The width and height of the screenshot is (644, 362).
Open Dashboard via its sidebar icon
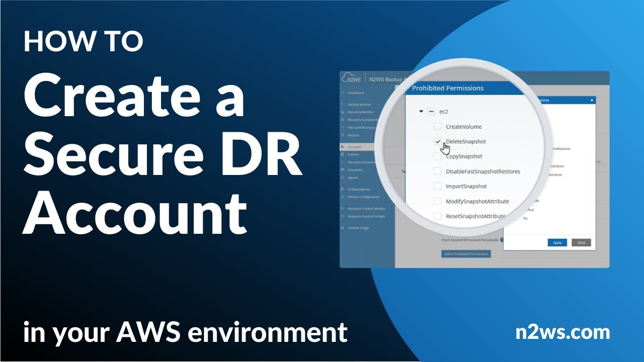pyautogui.click(x=343, y=93)
